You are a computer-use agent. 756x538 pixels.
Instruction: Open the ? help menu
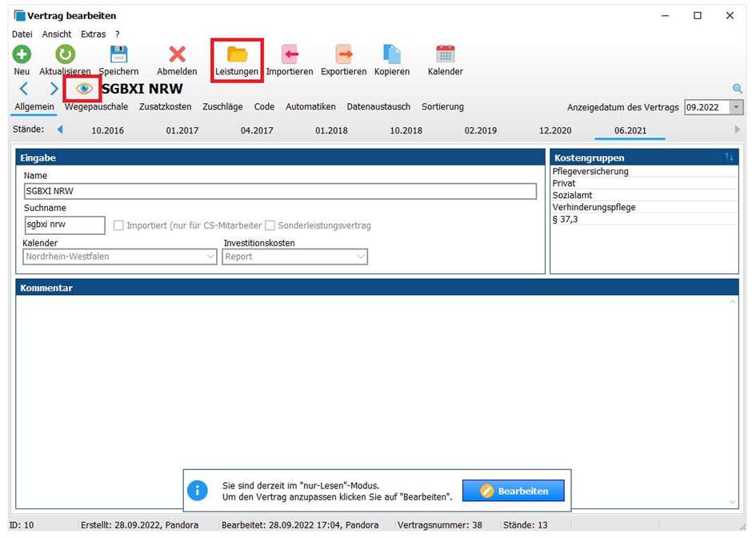pyautogui.click(x=117, y=34)
